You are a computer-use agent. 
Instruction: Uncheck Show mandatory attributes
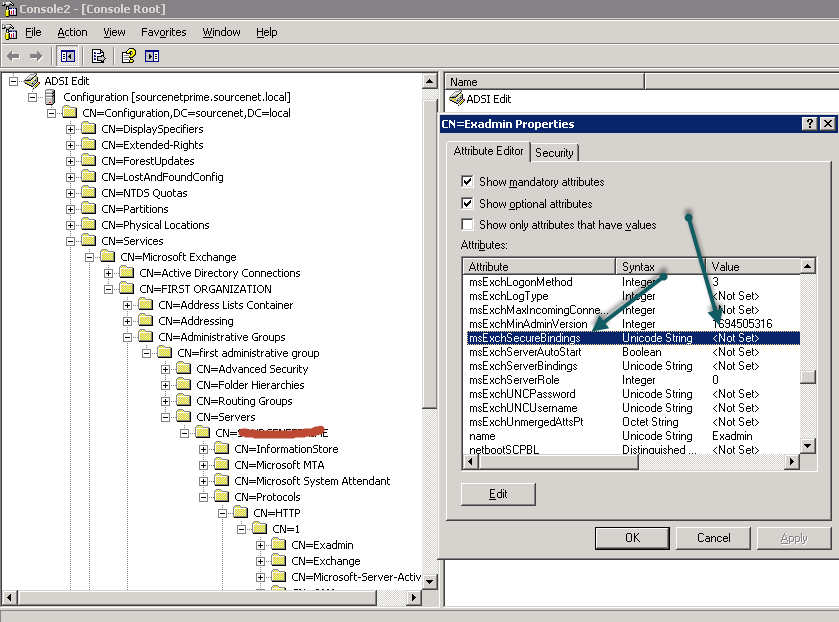467,182
